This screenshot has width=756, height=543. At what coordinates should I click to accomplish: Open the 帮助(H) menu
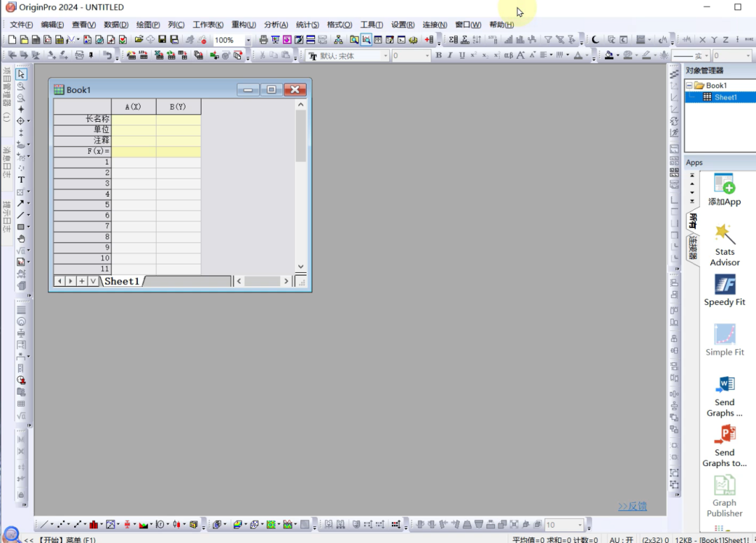[501, 24]
